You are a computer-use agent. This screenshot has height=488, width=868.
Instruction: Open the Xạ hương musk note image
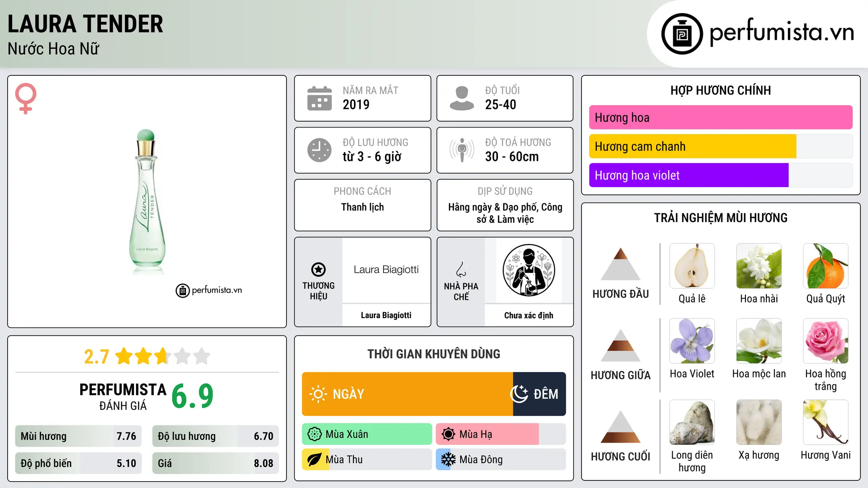coord(759,422)
